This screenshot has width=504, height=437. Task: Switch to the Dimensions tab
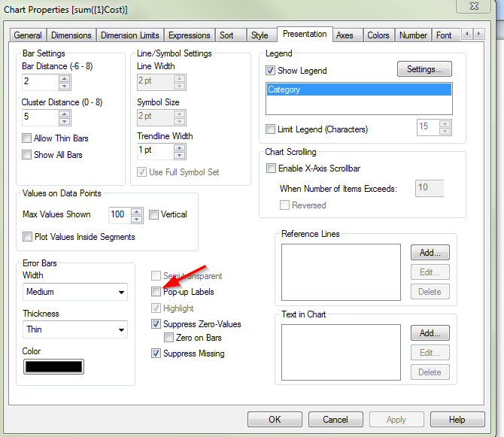point(71,35)
